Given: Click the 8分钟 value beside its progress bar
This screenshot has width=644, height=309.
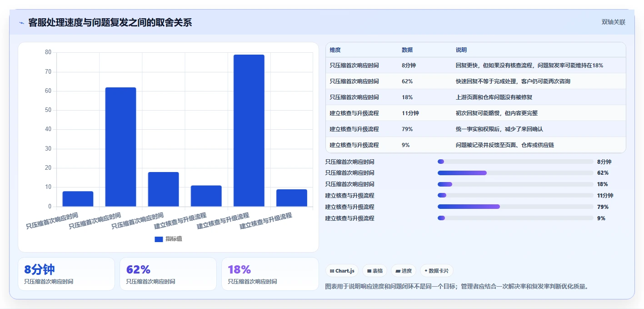Looking at the screenshot, I should (x=604, y=162).
